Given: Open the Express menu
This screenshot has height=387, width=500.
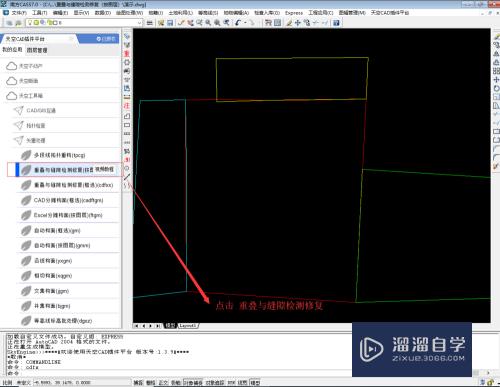Looking at the screenshot, I should click(x=294, y=13).
